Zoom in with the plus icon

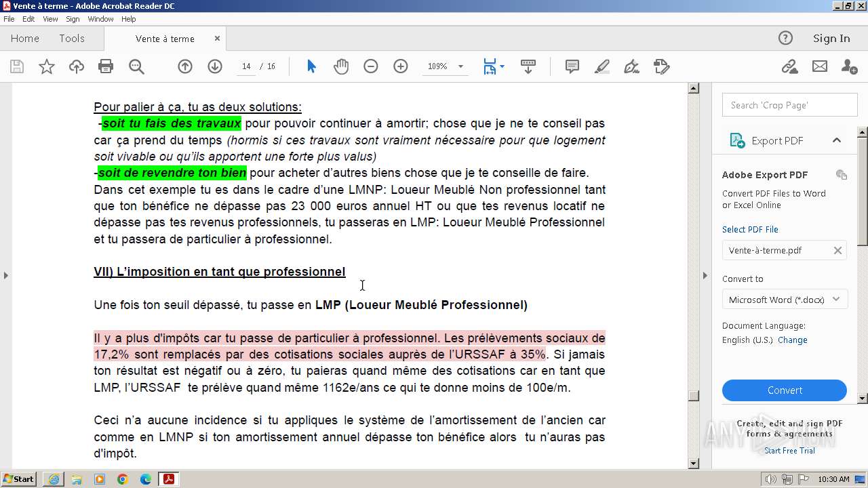[401, 66]
